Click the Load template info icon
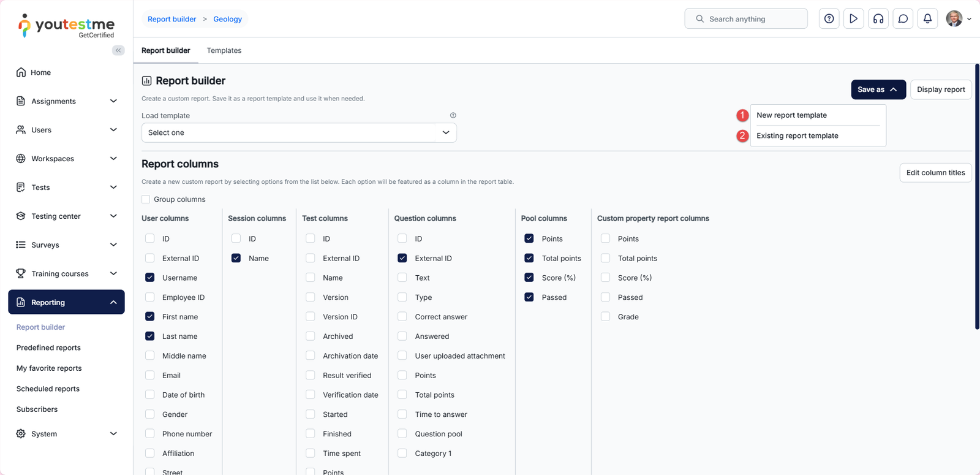The height and width of the screenshot is (475, 980). coord(453,115)
